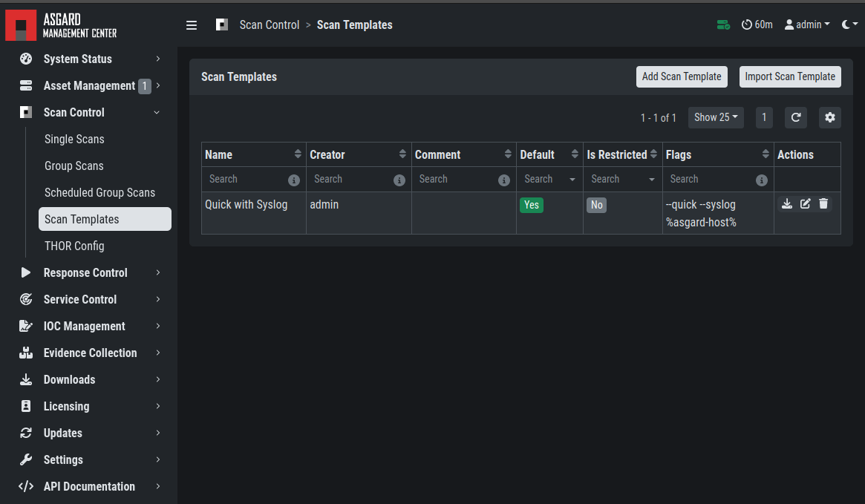The width and height of the screenshot is (865, 504).
Task: Delete the Quick with Syslog template
Action: coord(823,203)
